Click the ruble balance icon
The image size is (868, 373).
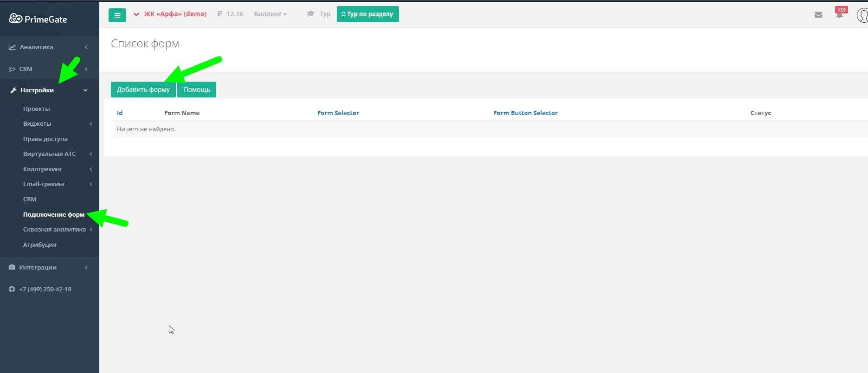[x=219, y=14]
